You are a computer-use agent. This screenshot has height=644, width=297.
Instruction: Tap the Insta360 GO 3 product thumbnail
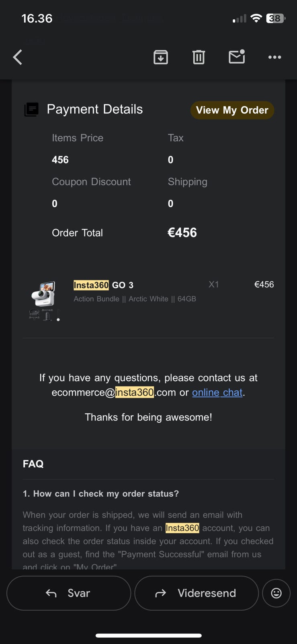(x=43, y=301)
